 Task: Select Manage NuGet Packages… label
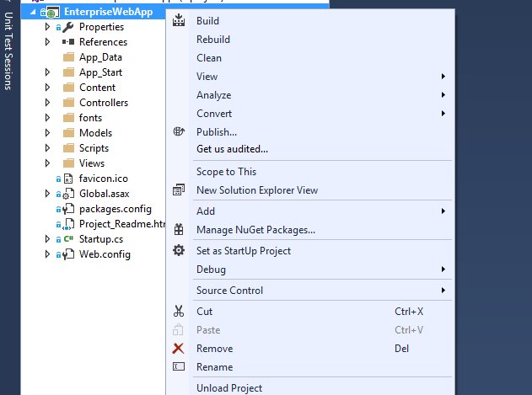point(255,230)
